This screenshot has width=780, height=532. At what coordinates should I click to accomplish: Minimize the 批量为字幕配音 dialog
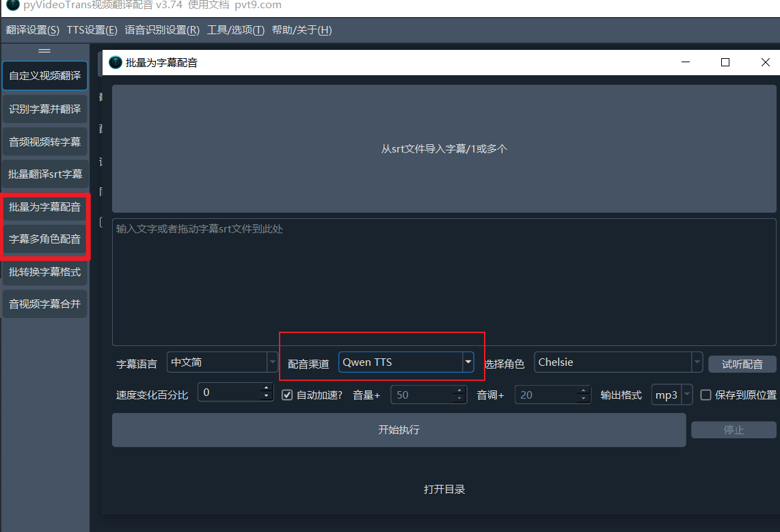(686, 62)
